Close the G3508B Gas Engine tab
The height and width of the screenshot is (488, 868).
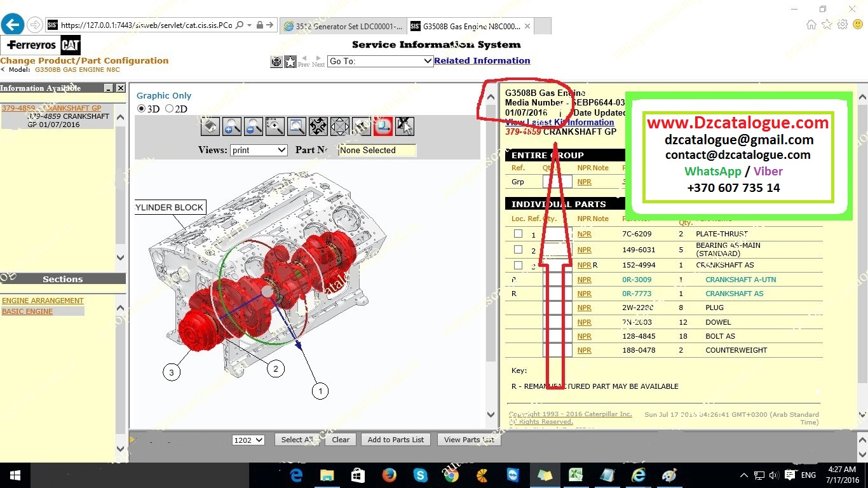pos(527,26)
